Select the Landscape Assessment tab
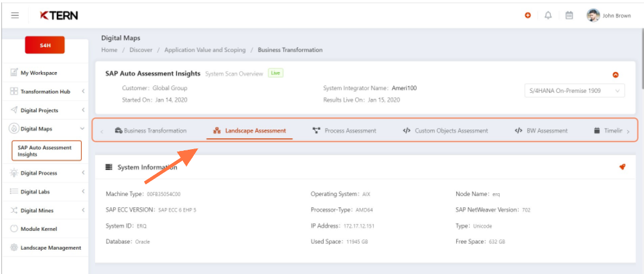644x274 pixels. pyautogui.click(x=250, y=130)
